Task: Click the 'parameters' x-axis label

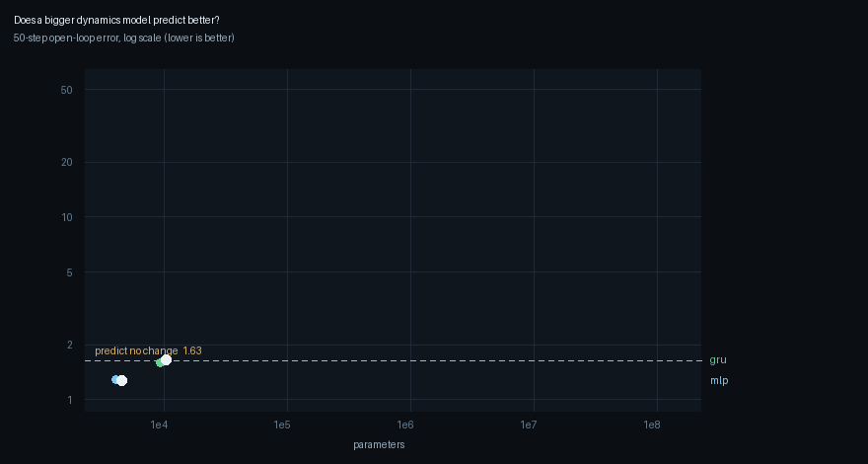Action: [379, 444]
